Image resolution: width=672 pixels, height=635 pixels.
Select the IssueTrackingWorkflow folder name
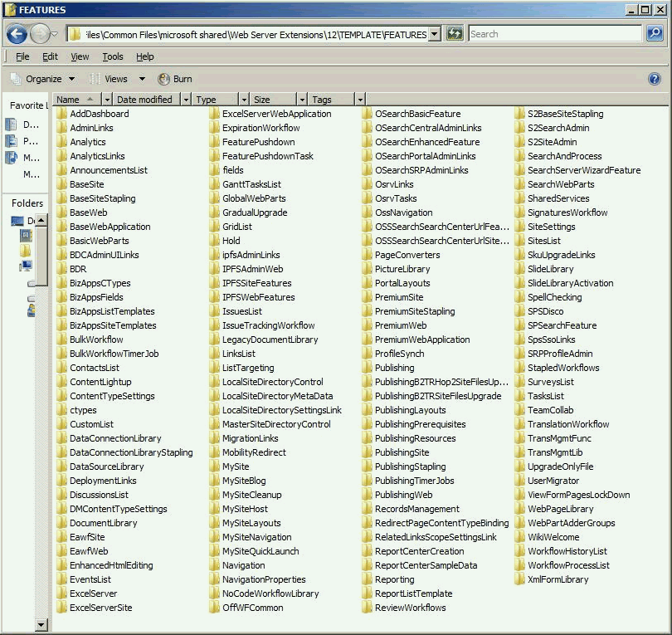268,325
